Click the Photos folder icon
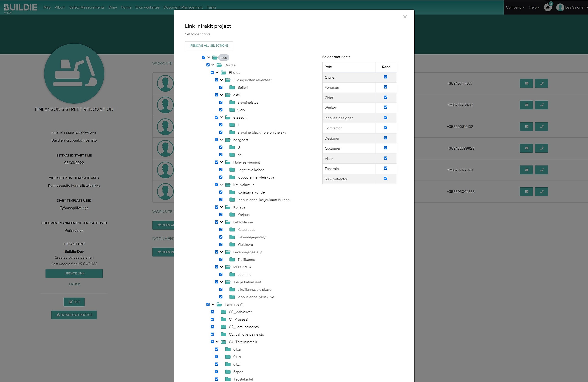 pyautogui.click(x=223, y=72)
